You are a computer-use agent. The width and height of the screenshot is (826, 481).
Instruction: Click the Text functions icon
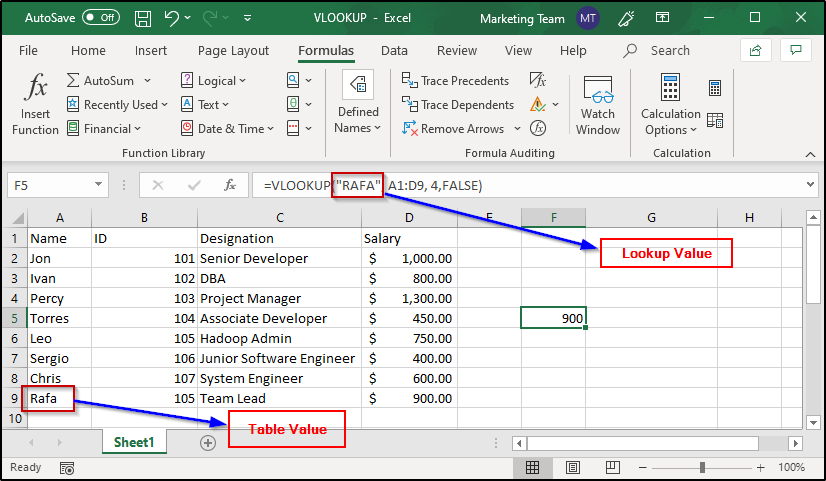(x=186, y=104)
